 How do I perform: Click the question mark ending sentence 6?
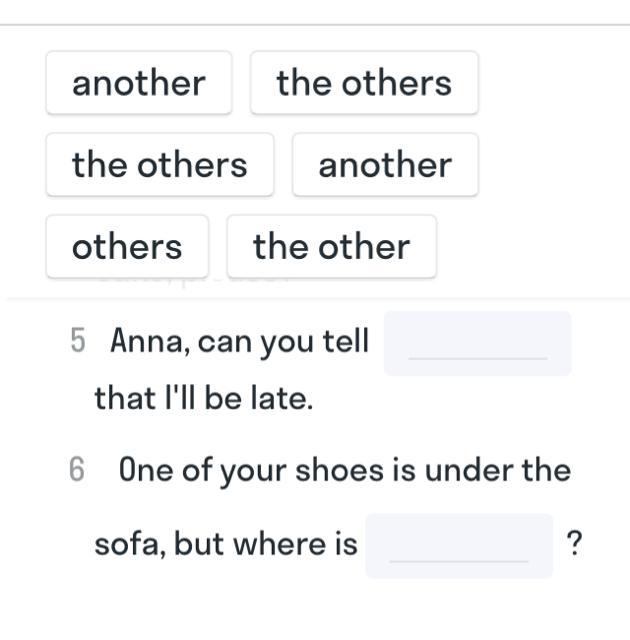(574, 544)
